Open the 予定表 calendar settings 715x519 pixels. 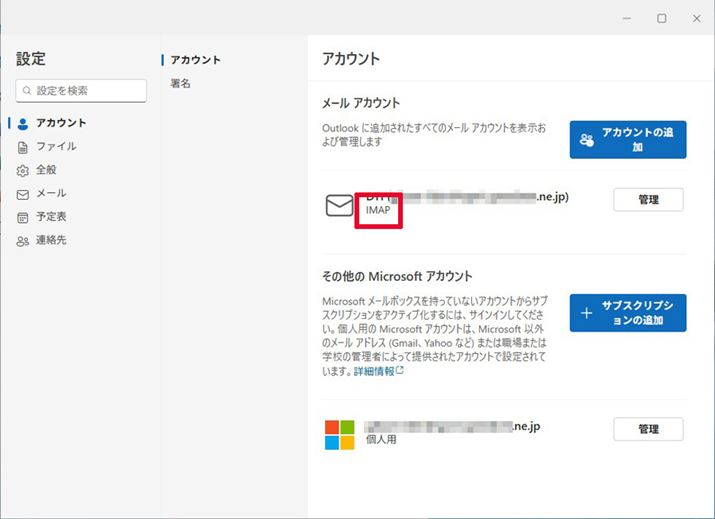click(51, 216)
